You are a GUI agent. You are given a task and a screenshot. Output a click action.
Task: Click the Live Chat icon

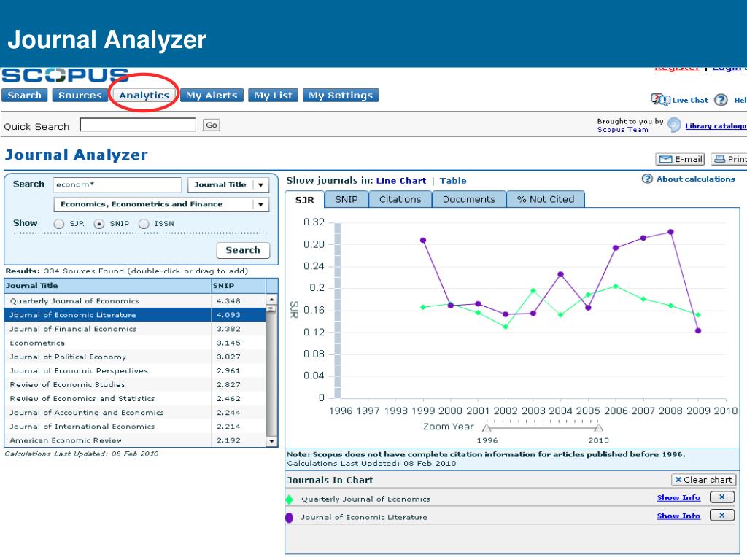tap(660, 99)
